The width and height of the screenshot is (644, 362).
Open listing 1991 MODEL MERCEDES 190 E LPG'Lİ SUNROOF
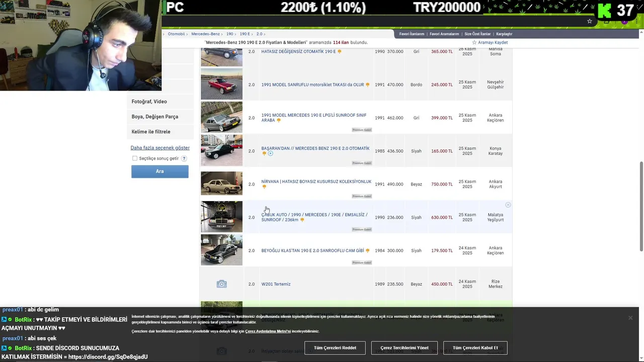(x=314, y=118)
